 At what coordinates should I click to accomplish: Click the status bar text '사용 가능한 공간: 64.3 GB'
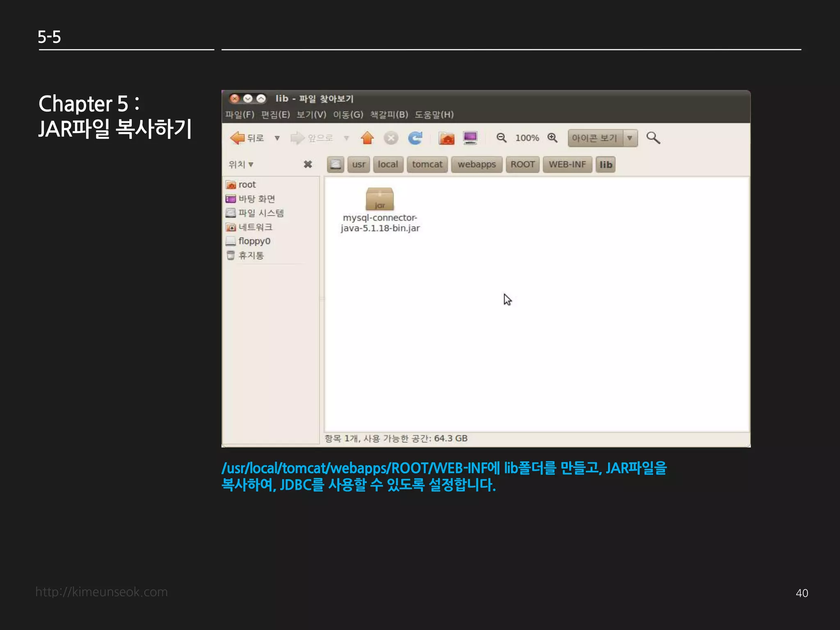pyautogui.click(x=415, y=438)
